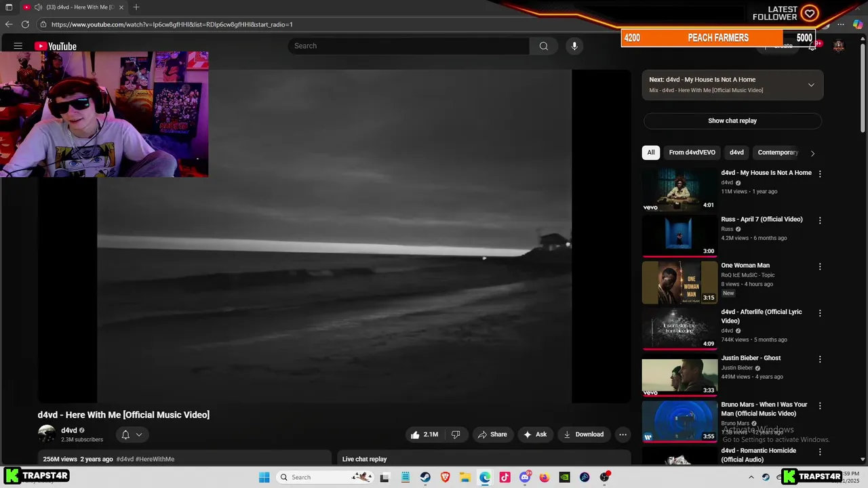
Task: Dislike the video with thumbs down
Action: [x=456, y=434]
